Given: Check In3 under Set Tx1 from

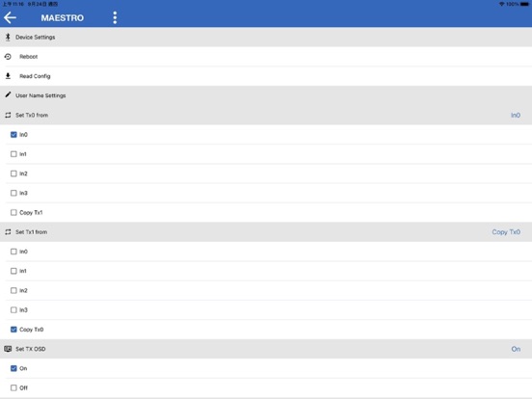Looking at the screenshot, I should pos(13,310).
